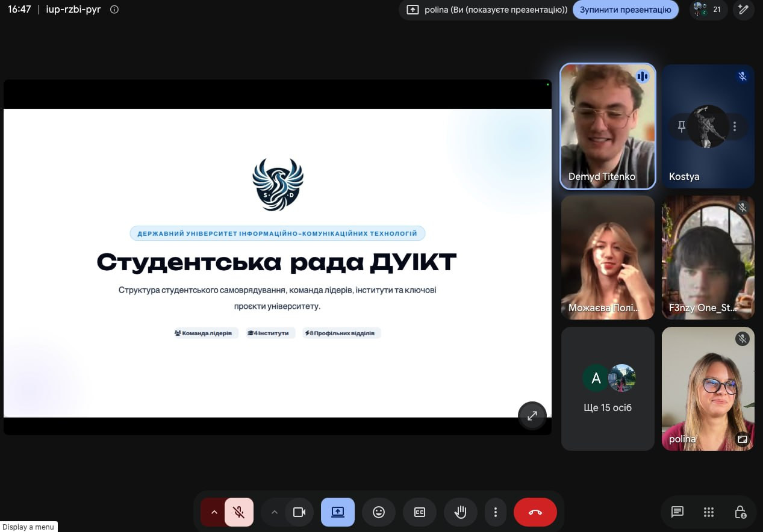763x532 pixels.
Task: Open meeting details info icon
Action: (114, 10)
